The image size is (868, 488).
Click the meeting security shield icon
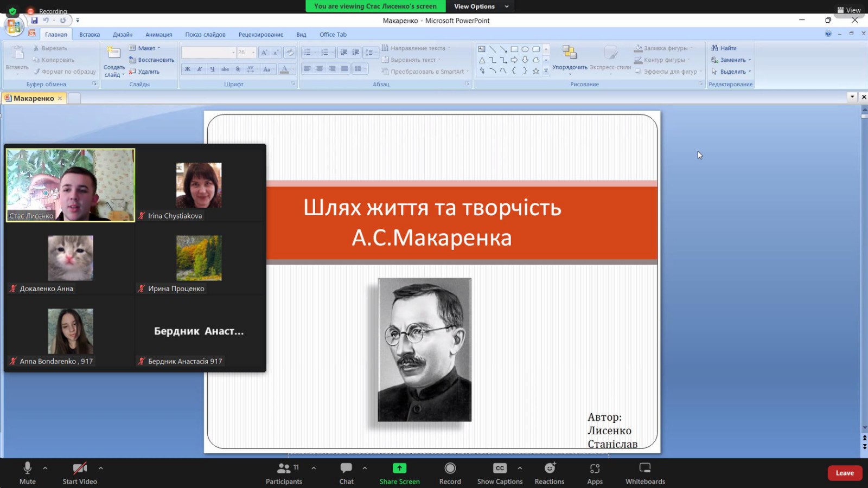click(x=12, y=11)
